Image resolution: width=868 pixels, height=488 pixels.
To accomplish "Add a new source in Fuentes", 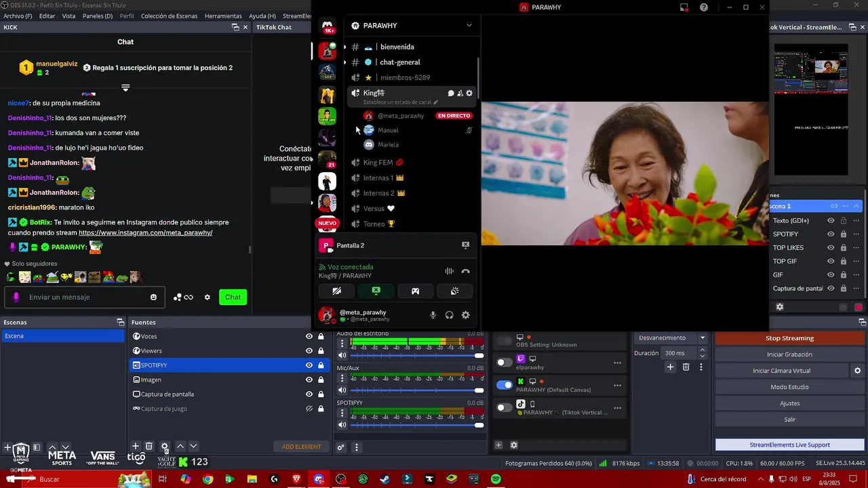I will [136, 446].
